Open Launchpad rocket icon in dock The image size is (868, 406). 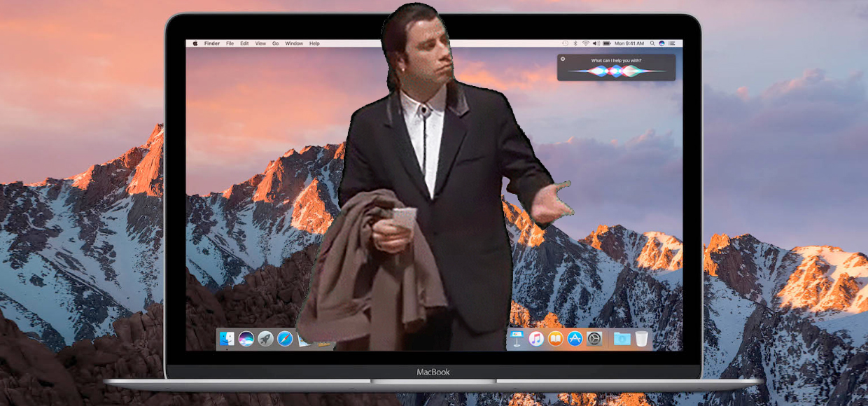265,339
